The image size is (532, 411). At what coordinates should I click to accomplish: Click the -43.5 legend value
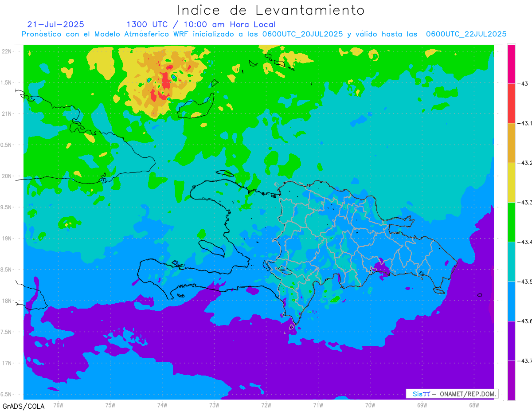point(524,282)
